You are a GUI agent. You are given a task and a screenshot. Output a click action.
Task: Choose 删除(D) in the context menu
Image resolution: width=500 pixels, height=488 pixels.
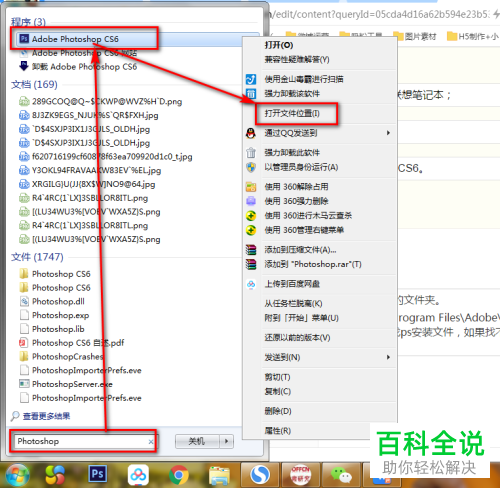pos(278,411)
